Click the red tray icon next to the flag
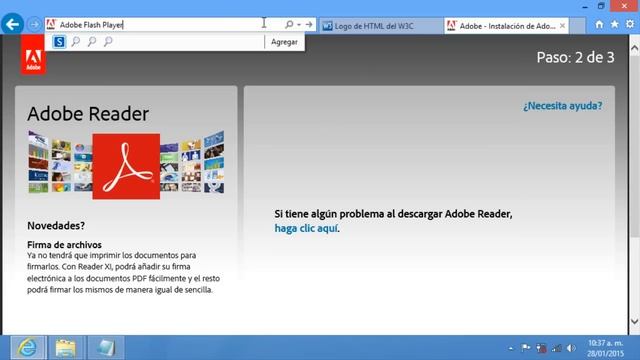Viewport: 640px width, 360px height. (541, 348)
